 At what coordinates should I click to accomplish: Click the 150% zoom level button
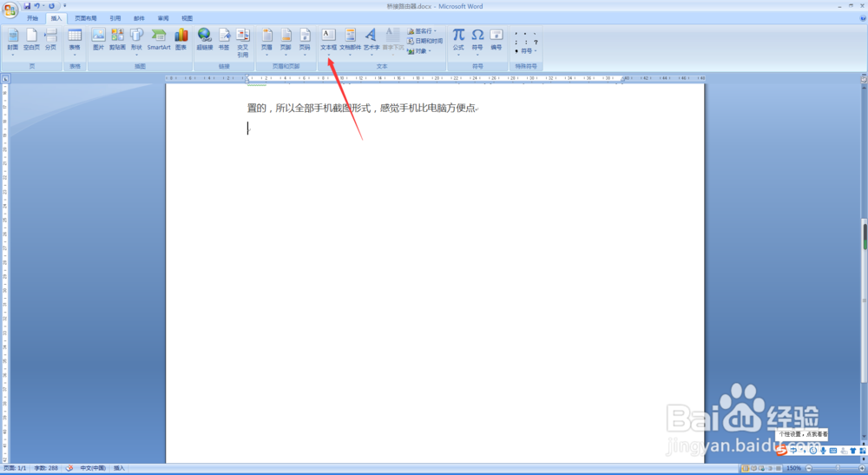(x=794, y=468)
